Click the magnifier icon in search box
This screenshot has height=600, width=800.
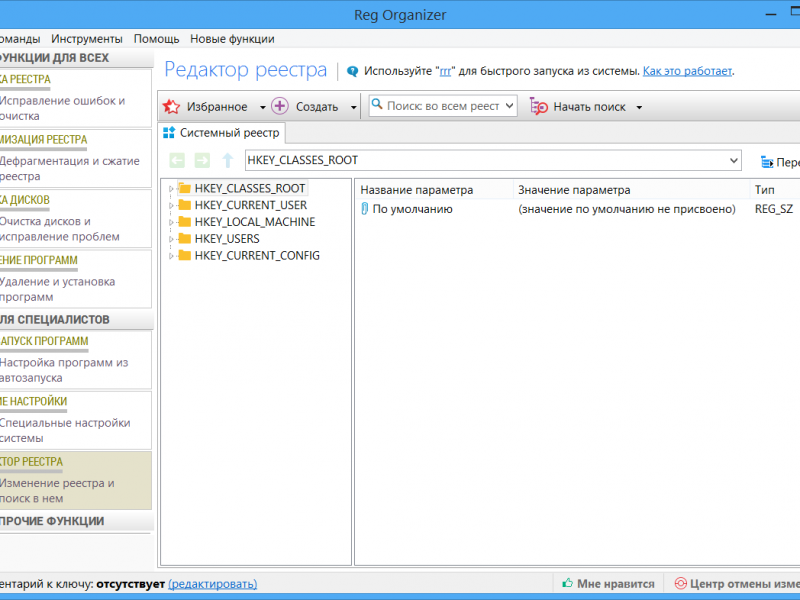pyautogui.click(x=377, y=105)
